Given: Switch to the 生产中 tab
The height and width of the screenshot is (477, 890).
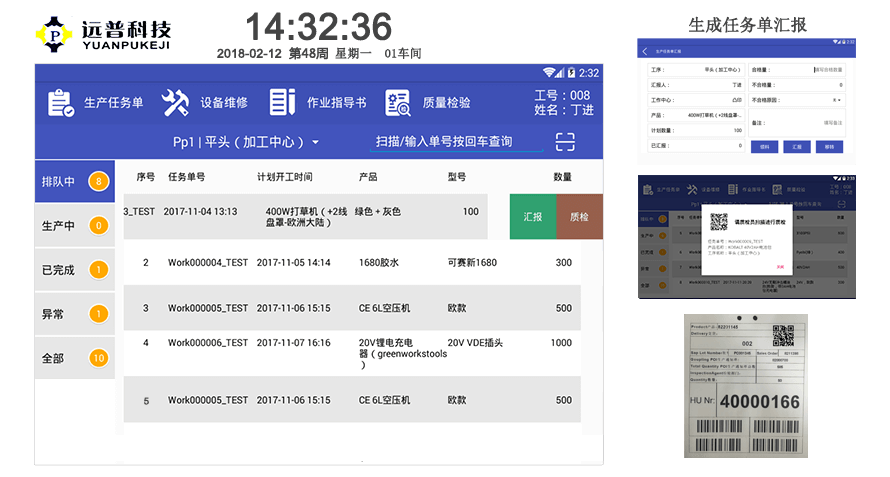Looking at the screenshot, I should (x=74, y=225).
